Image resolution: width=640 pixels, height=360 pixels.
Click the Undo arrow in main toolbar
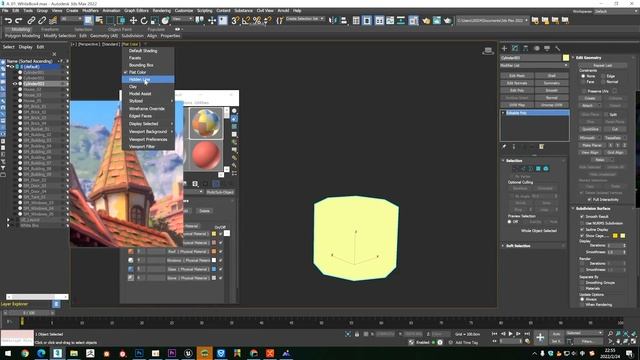click(x=8, y=20)
